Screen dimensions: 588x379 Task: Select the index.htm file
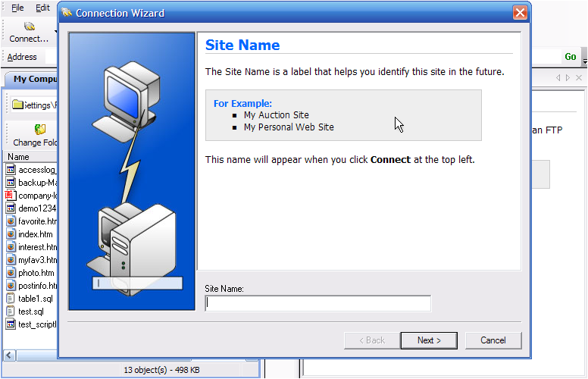click(36, 234)
